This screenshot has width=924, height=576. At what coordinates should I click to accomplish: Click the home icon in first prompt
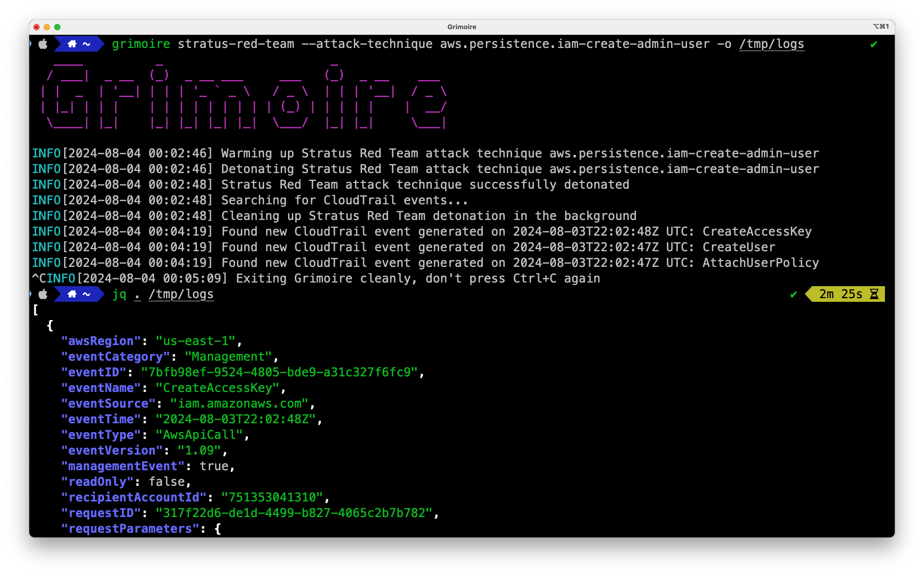[x=72, y=44]
